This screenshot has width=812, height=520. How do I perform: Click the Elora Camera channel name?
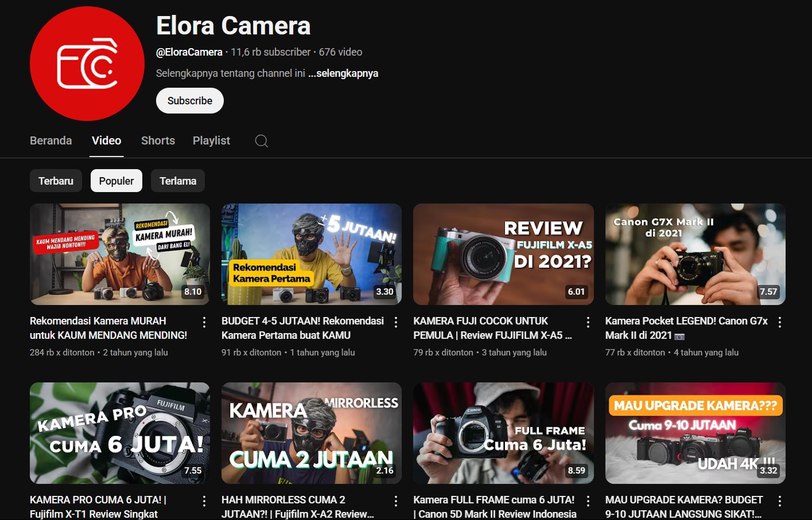tap(234, 26)
